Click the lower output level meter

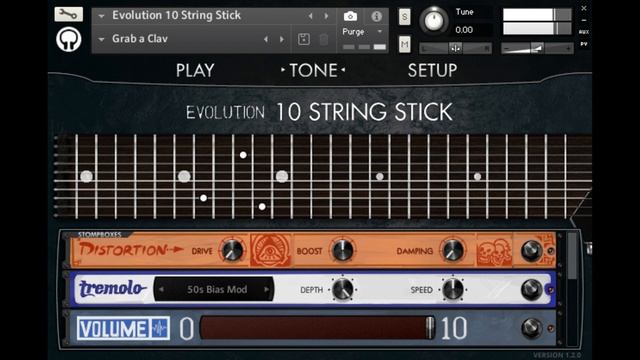click(537, 29)
